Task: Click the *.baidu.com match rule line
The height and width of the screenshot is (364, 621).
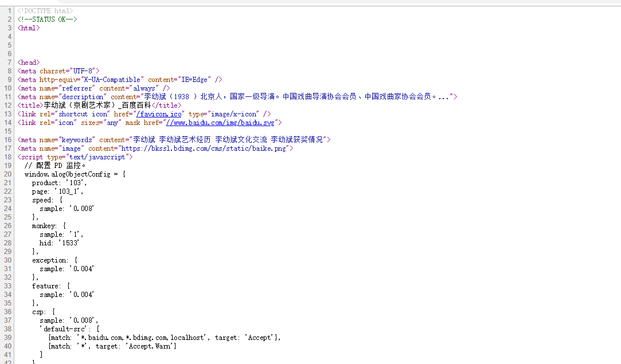Action: pyautogui.click(x=165, y=338)
